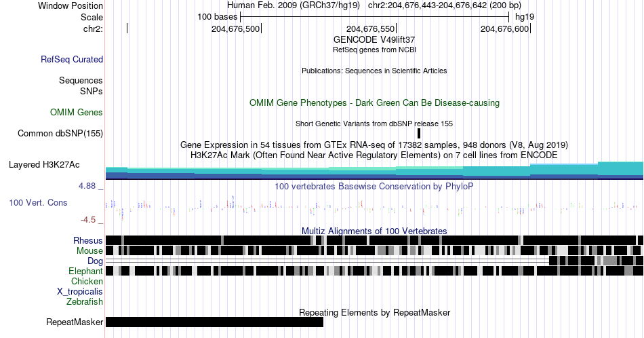Click the OMIM Genes track label
Image resolution: width=644 pixels, height=338 pixels.
(77, 112)
